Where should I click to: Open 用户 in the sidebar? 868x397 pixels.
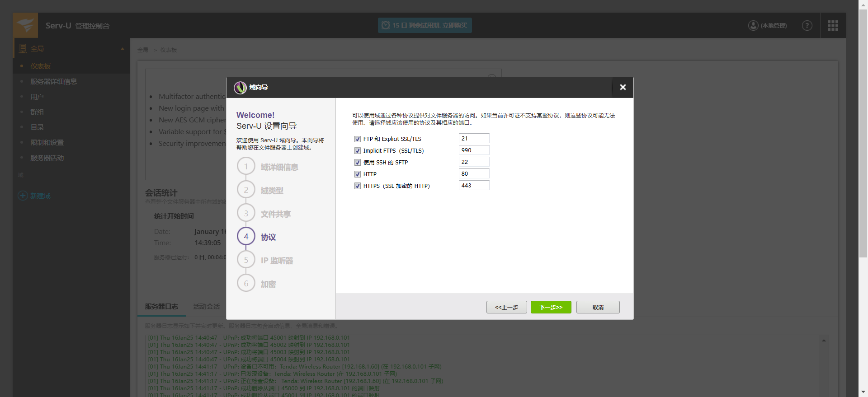point(37,97)
